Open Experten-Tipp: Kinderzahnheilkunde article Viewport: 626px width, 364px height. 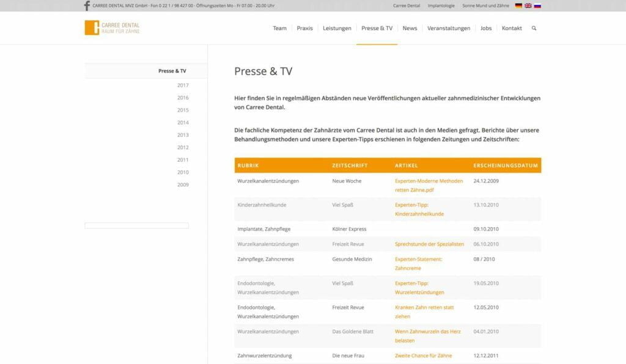point(419,209)
